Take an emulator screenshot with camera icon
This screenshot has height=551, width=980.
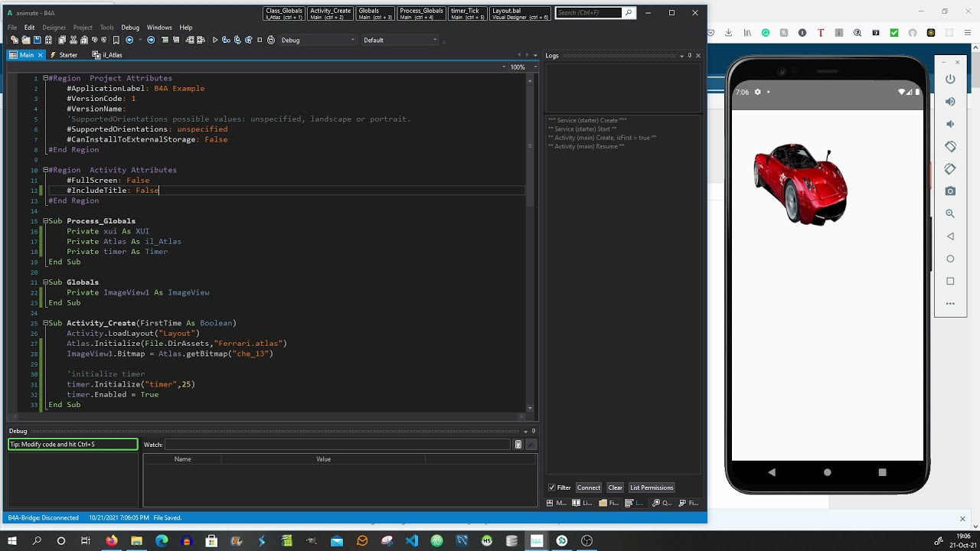(950, 191)
